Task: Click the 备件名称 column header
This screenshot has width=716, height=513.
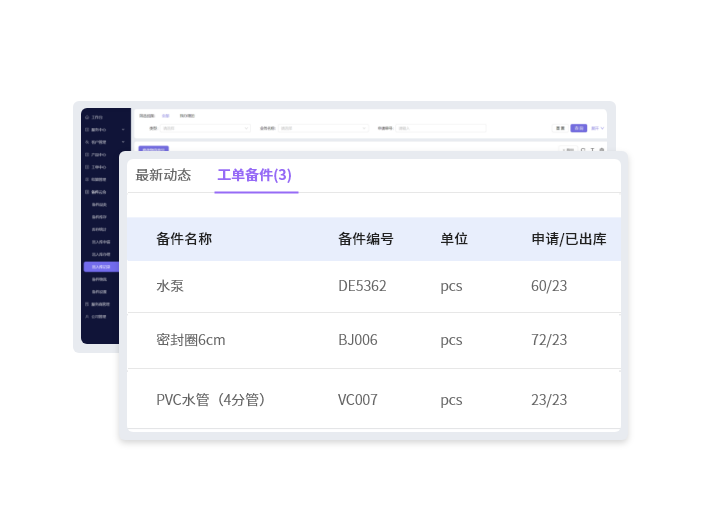Action: pyautogui.click(x=184, y=239)
